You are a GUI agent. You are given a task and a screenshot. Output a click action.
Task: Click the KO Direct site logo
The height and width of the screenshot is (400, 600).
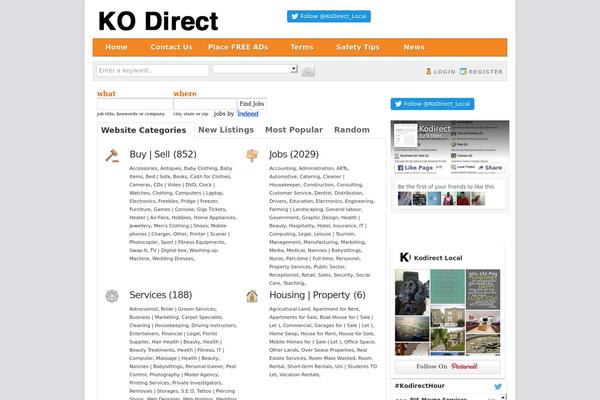(x=158, y=21)
